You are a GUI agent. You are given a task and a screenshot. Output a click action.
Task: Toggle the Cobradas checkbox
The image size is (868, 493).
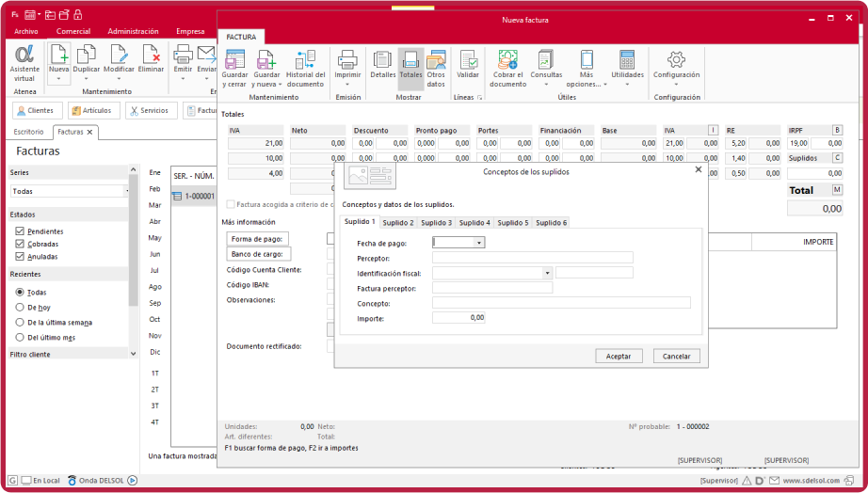tap(20, 244)
